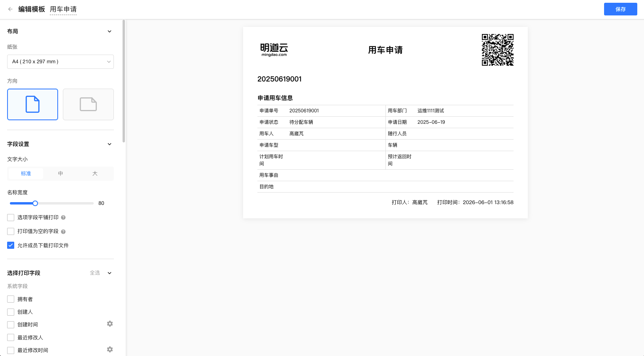Check the 创建时间 system field

11,325
